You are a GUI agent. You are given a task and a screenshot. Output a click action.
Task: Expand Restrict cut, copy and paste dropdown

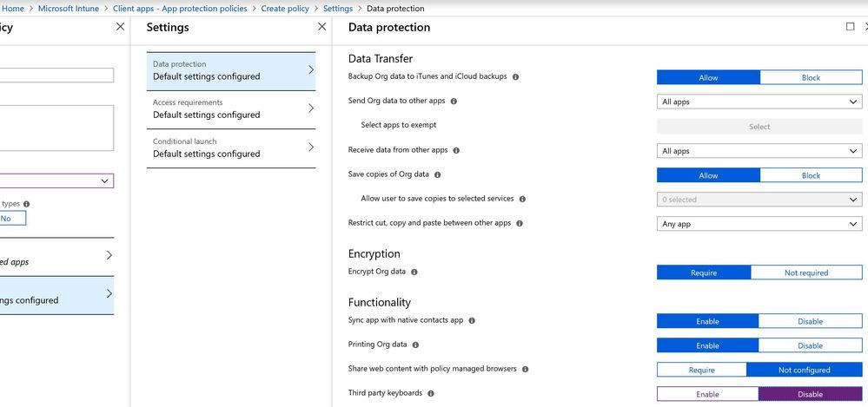pos(759,224)
